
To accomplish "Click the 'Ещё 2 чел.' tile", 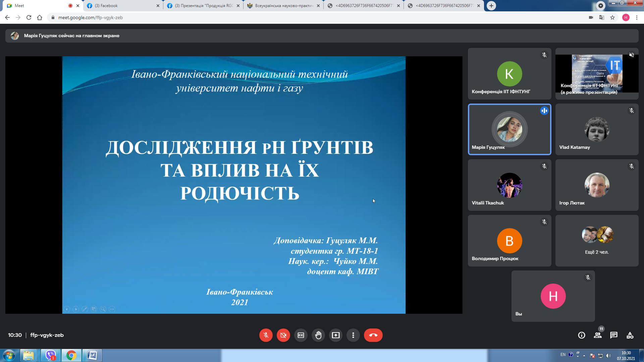I will (x=596, y=241).
